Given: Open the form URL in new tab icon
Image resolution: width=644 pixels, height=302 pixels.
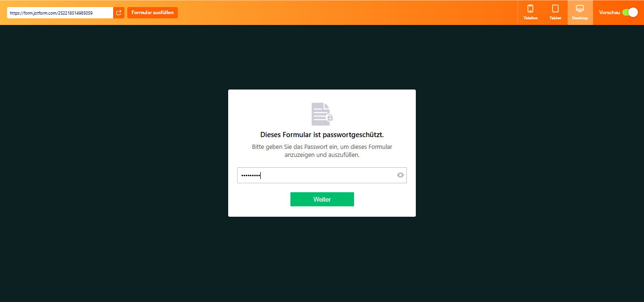Looking at the screenshot, I should tap(119, 13).
